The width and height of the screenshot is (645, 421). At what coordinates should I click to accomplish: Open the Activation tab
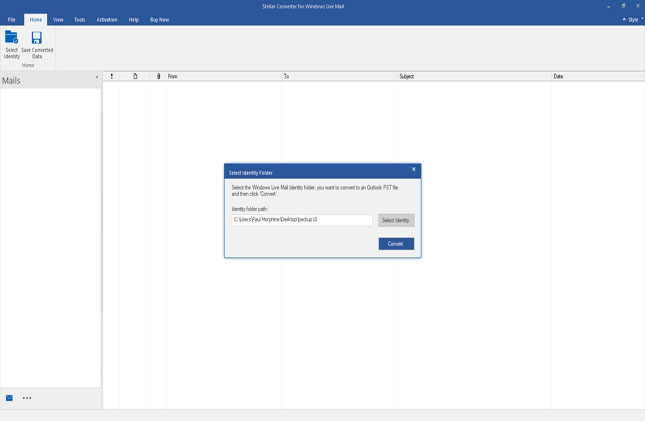pos(107,20)
